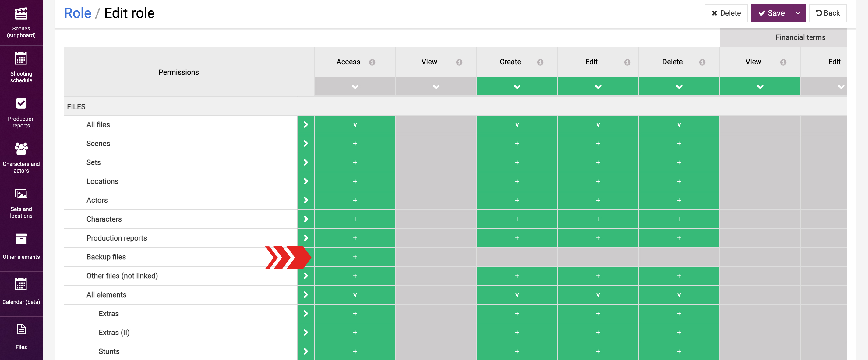Open Characters and actors section
Image resolution: width=868 pixels, height=360 pixels.
click(x=21, y=158)
